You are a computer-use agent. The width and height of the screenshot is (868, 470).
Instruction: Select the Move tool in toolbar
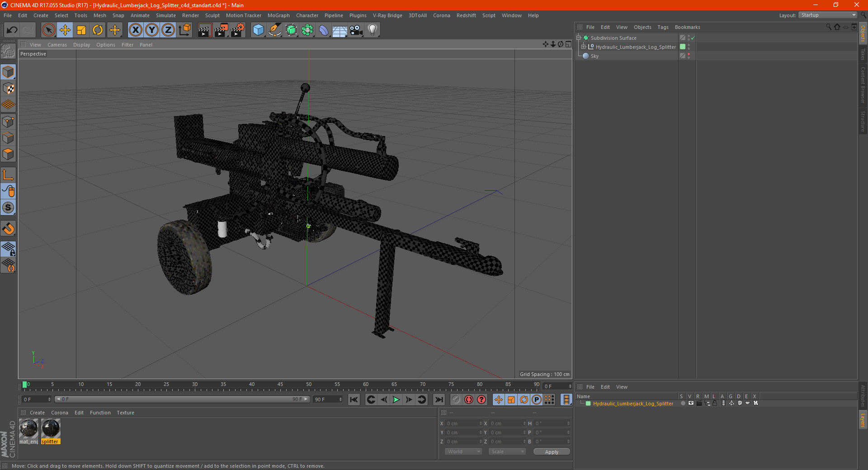(x=65, y=30)
